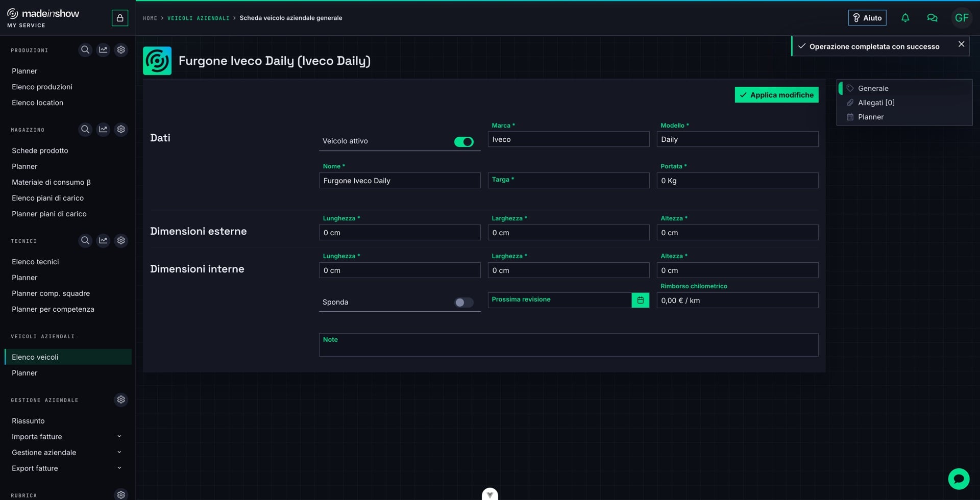Switch to the Allegati [0] tab

point(904,103)
